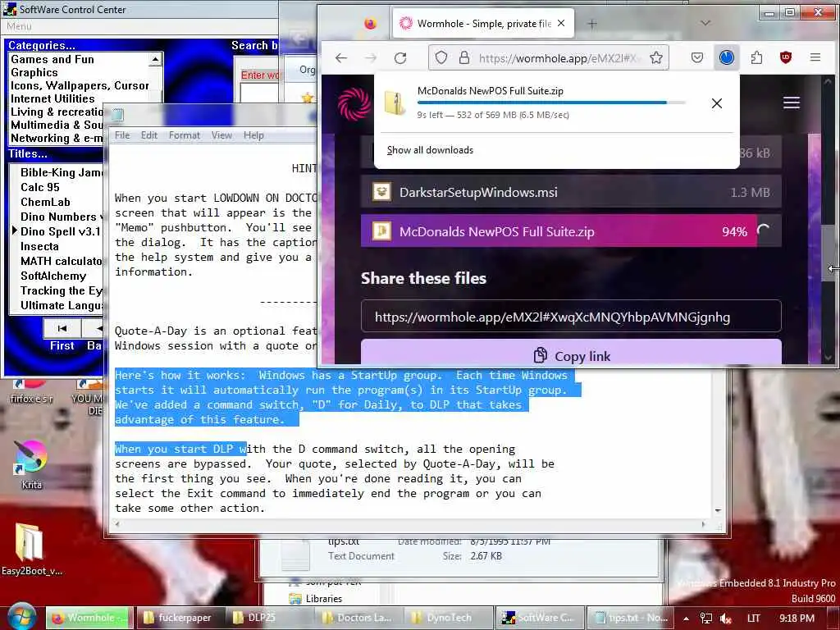Open uBlock Origin extension icon
The image size is (840, 630).
pos(785,57)
